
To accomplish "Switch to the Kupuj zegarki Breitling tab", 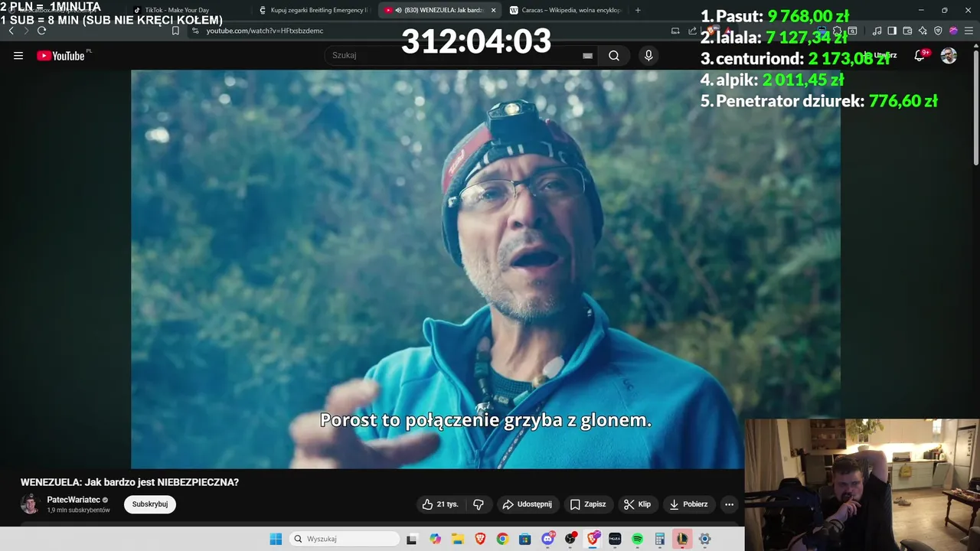I will pyautogui.click(x=314, y=10).
